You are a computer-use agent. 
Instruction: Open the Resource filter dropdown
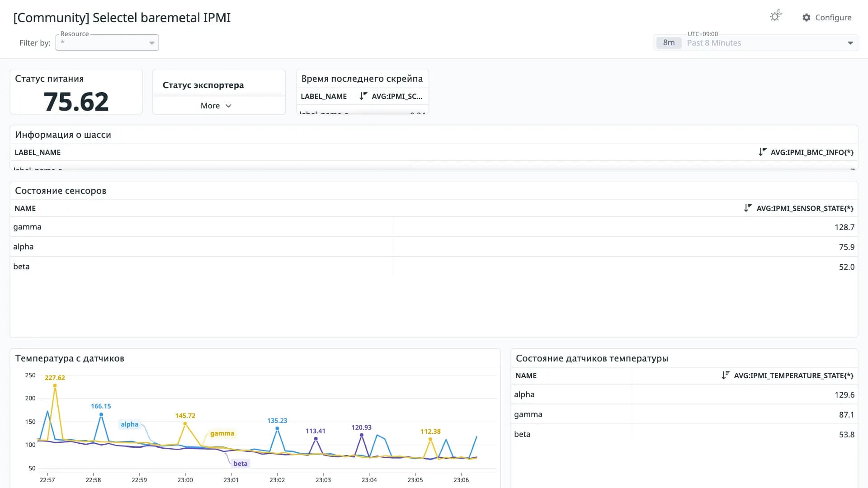click(x=107, y=42)
